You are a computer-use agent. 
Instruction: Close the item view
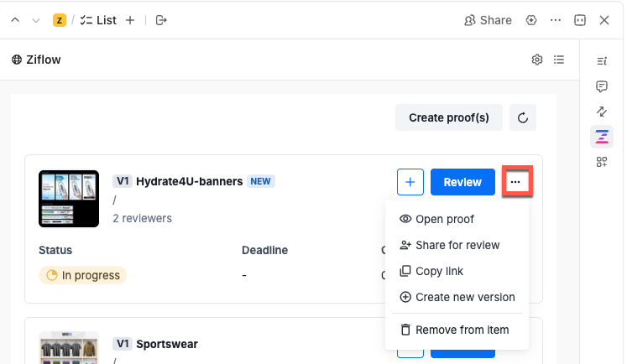604,20
